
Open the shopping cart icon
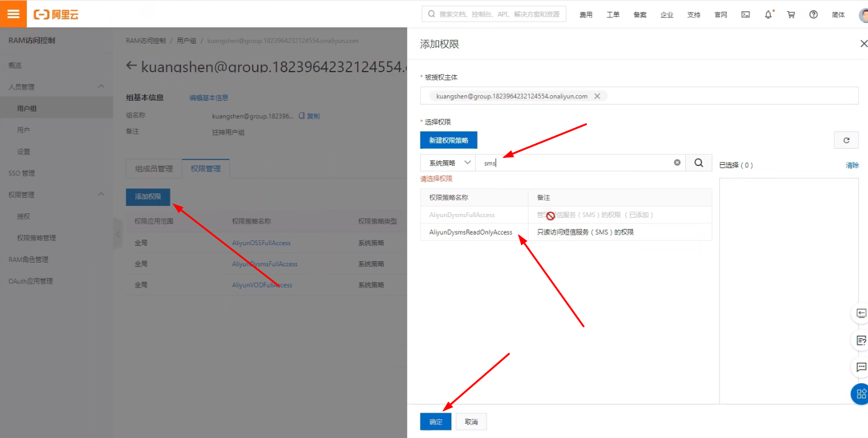coord(791,14)
